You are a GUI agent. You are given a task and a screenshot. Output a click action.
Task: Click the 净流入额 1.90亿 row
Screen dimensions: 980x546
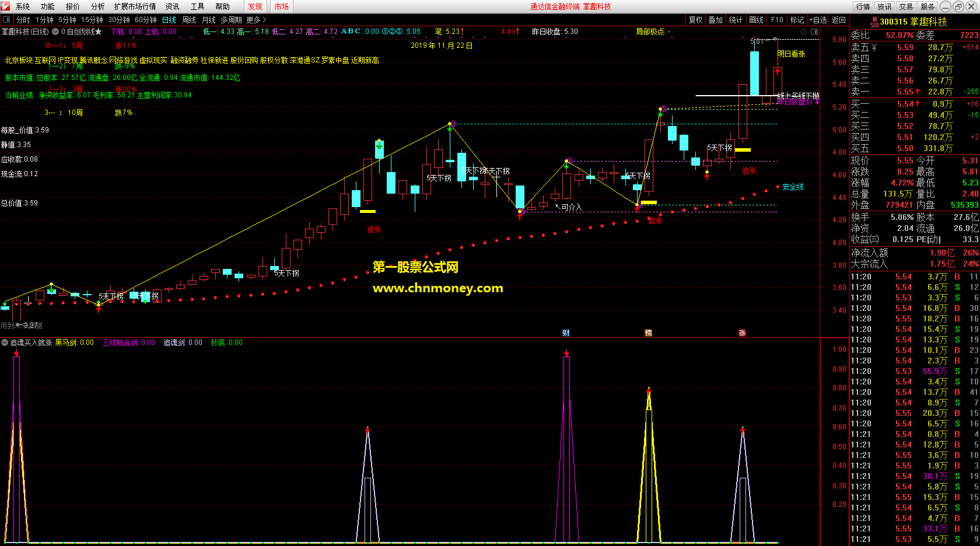[x=915, y=253]
